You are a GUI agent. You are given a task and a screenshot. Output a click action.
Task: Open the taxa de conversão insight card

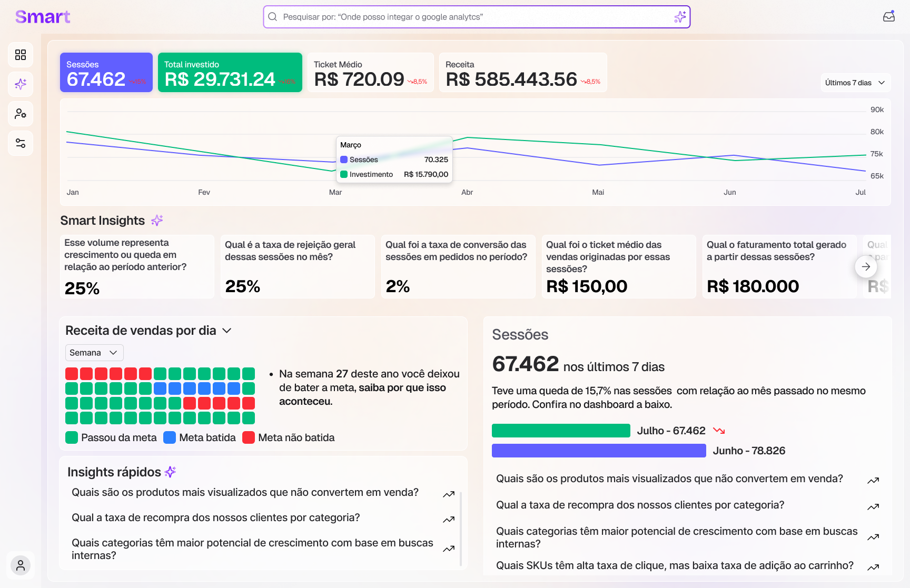coord(458,266)
